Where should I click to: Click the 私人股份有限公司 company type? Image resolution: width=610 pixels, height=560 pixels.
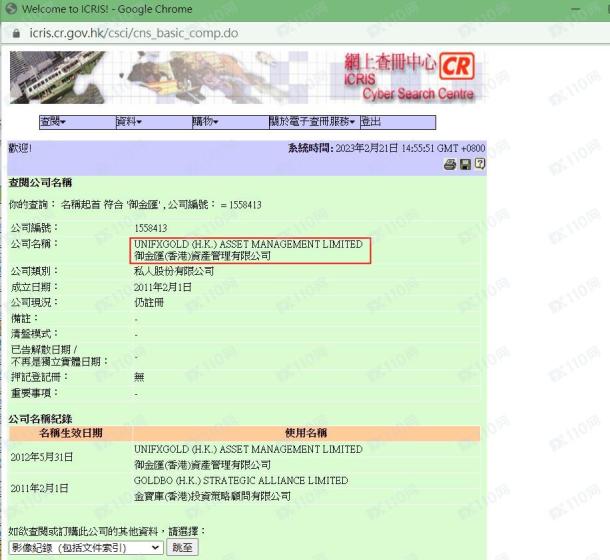(x=174, y=271)
